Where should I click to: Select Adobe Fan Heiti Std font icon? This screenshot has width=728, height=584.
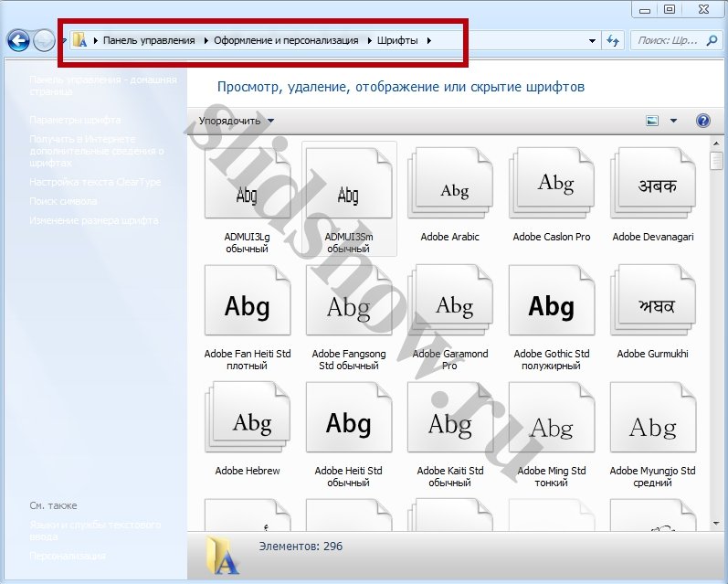tap(248, 300)
